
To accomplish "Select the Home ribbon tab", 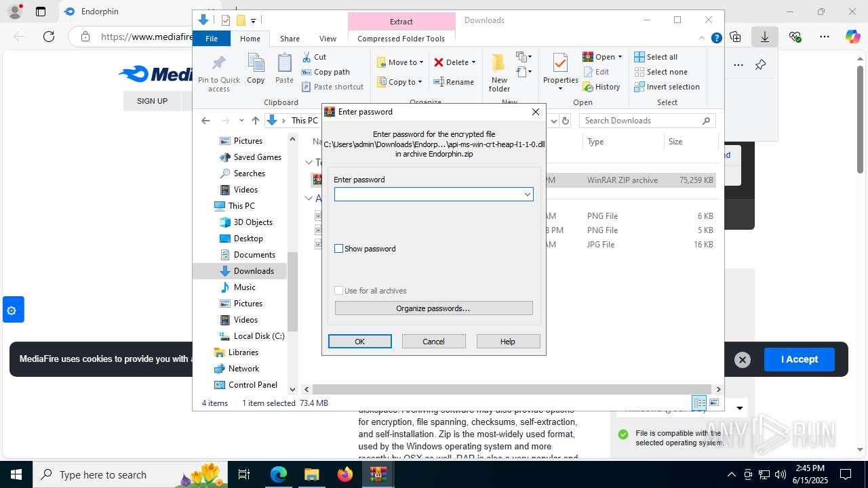I will (250, 39).
